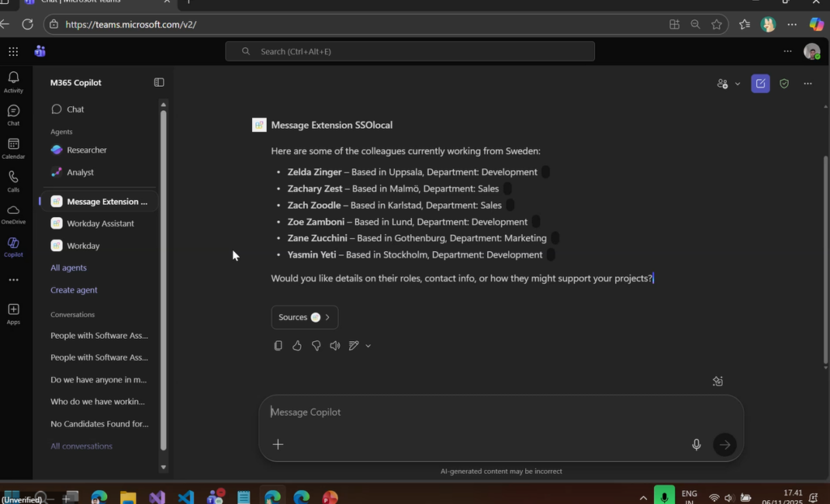Open the Calls section

pos(13,182)
